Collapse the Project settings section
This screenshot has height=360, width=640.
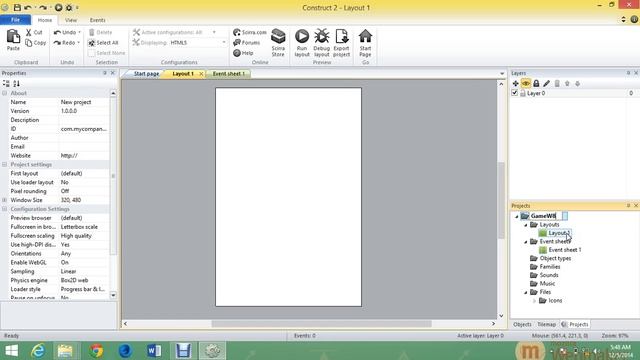point(4,164)
